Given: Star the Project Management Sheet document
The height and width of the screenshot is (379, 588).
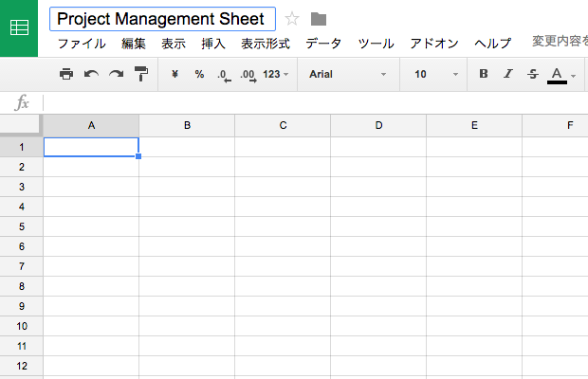Looking at the screenshot, I should [x=292, y=19].
